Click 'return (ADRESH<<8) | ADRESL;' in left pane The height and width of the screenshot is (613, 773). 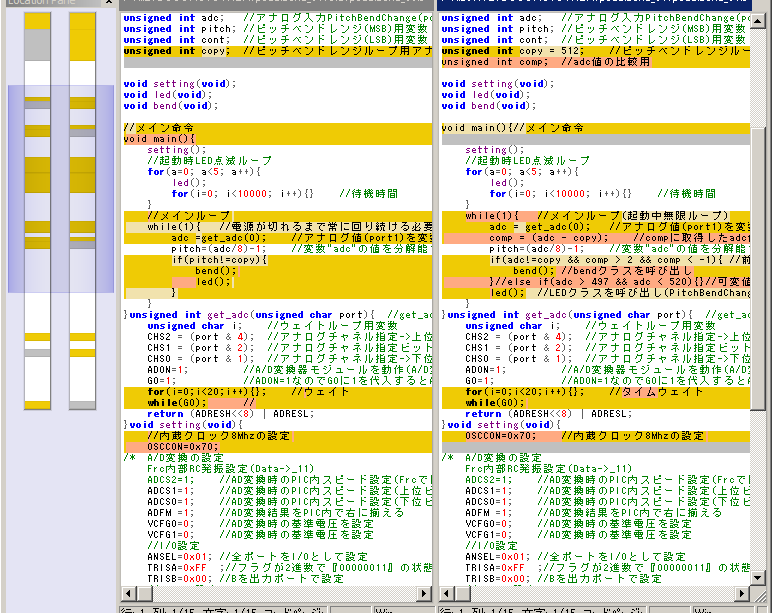[230, 414]
